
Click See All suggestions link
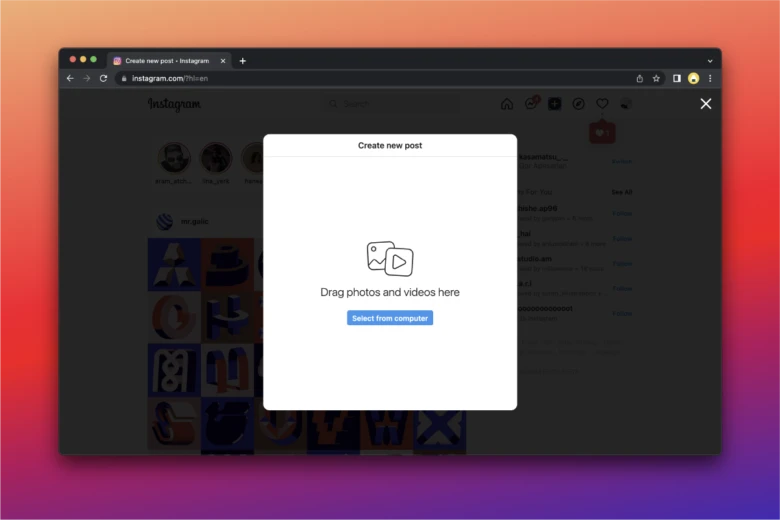pyautogui.click(x=622, y=192)
